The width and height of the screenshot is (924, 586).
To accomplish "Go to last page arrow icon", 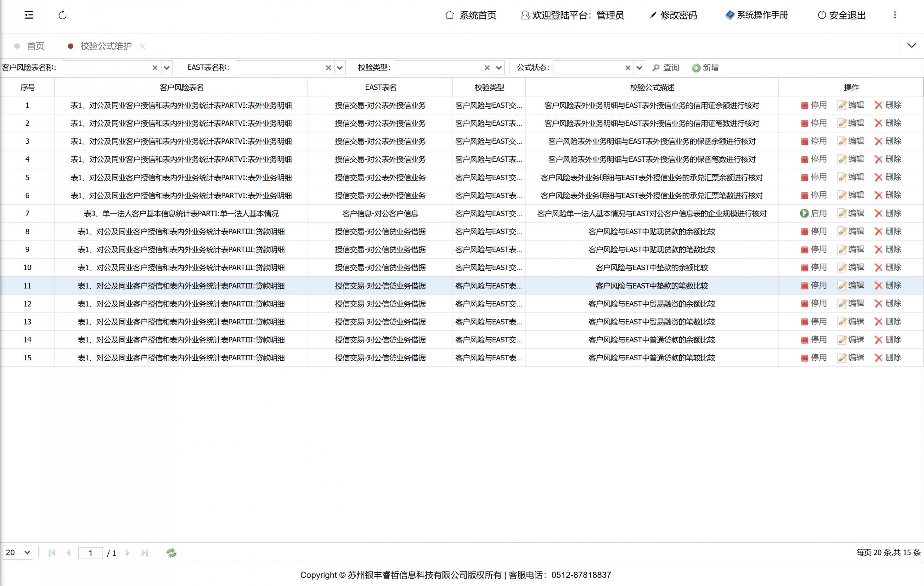I will coord(144,553).
